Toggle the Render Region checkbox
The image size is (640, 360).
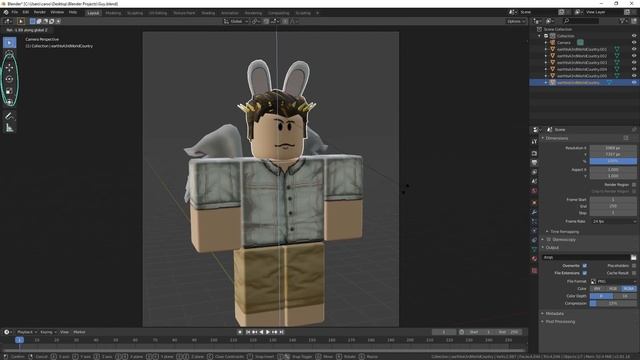[634, 185]
